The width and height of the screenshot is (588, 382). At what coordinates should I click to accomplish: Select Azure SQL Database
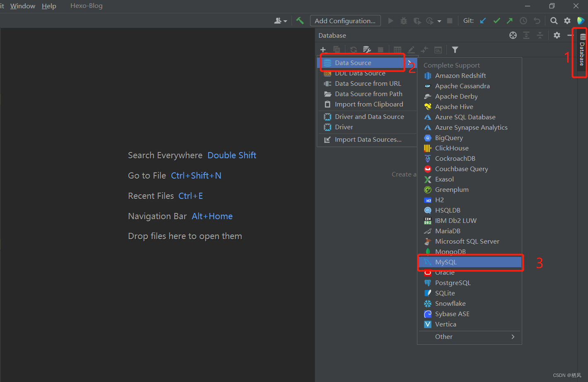coord(470,117)
